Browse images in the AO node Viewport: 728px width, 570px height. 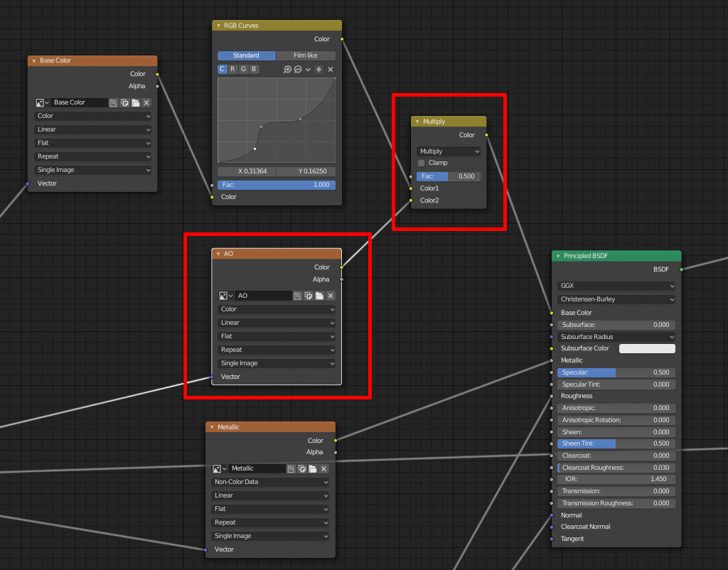click(225, 296)
